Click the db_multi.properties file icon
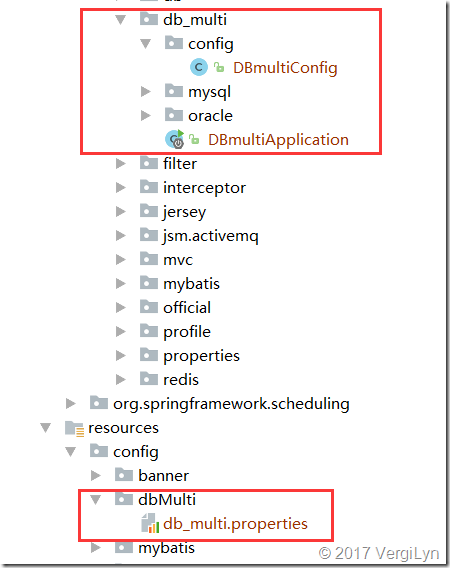Screen dimensions: 450x568 coord(150,523)
